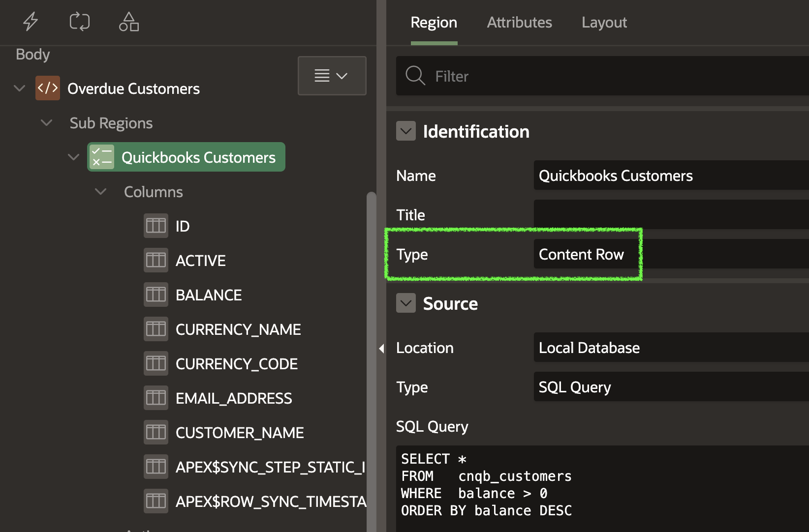Select the ACTIVE column label
Screen dimensions: 809x532
[x=201, y=261]
